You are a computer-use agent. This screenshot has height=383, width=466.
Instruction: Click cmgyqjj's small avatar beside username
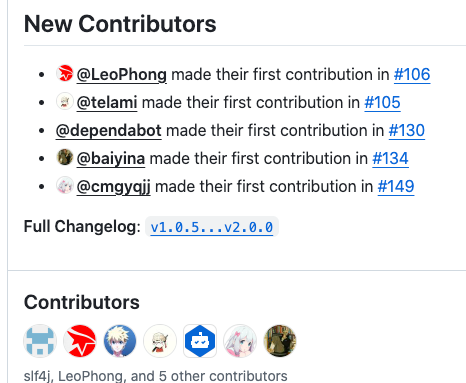[x=65, y=185]
